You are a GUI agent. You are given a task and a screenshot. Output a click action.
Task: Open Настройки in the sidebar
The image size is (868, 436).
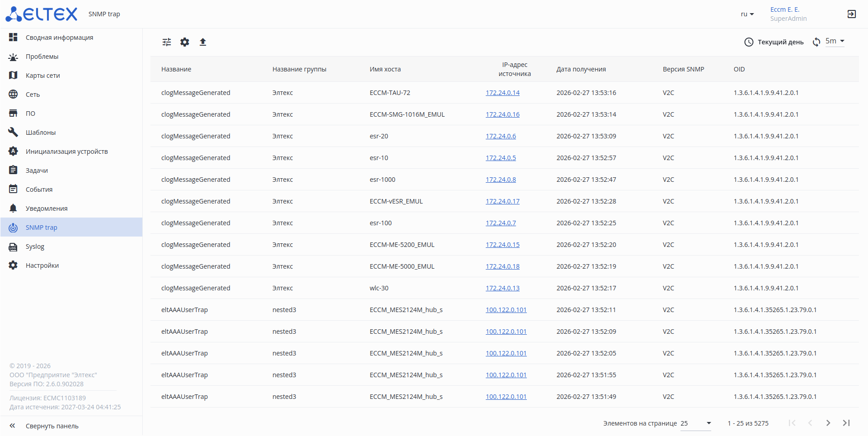pyautogui.click(x=42, y=265)
